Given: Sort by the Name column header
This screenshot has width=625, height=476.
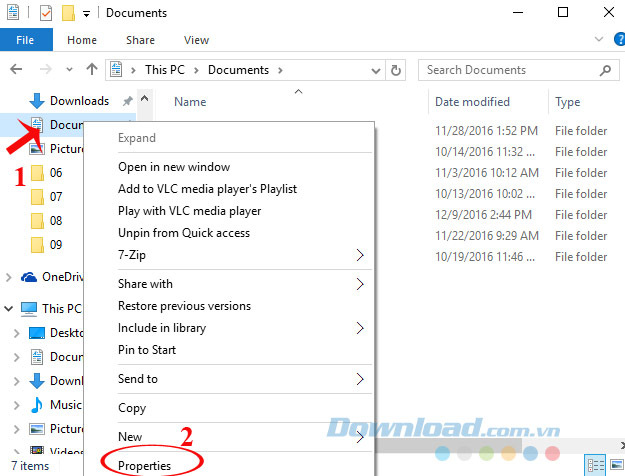Looking at the screenshot, I should [x=190, y=102].
